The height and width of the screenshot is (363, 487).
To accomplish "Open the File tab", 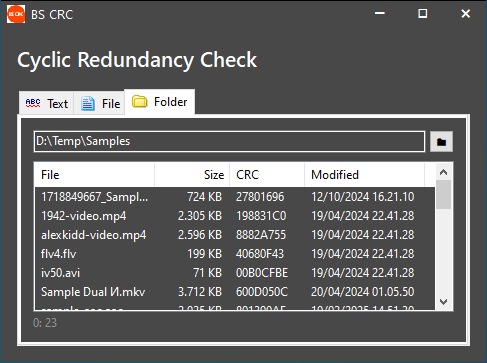I will point(99,103).
